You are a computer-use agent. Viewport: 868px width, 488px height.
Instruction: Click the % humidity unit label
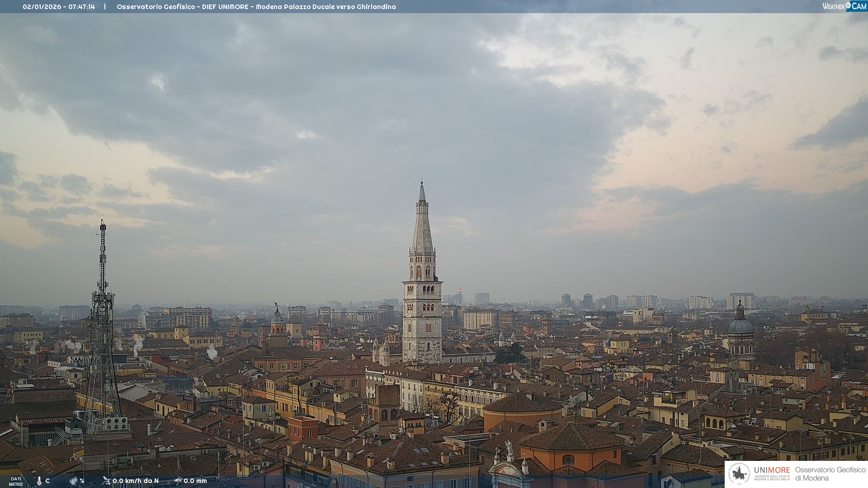point(82,481)
